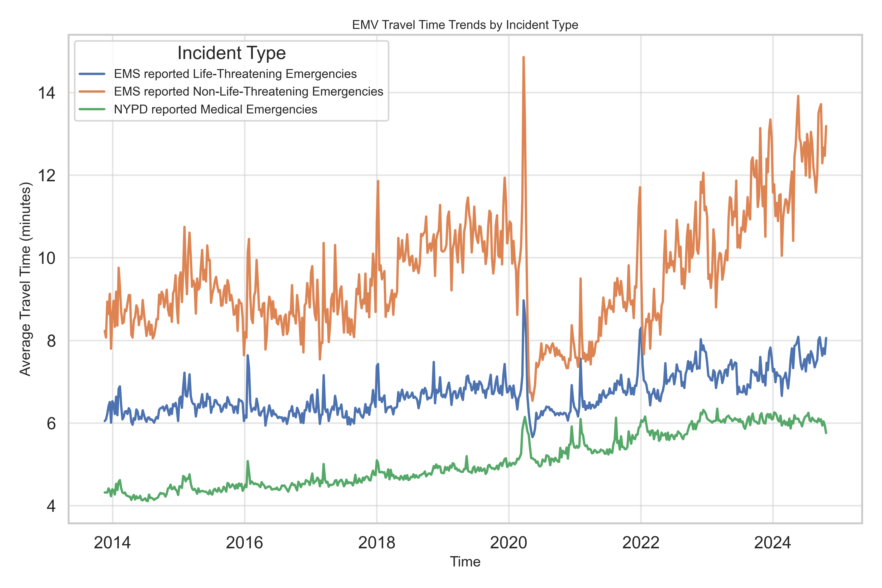Click the green line swatch in the legend
The width and height of the screenshot is (882, 588).
click(92, 109)
